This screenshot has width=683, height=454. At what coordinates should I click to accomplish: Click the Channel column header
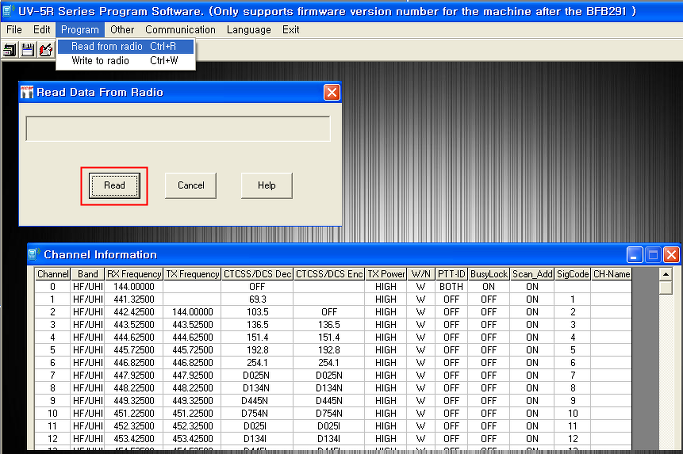53,274
